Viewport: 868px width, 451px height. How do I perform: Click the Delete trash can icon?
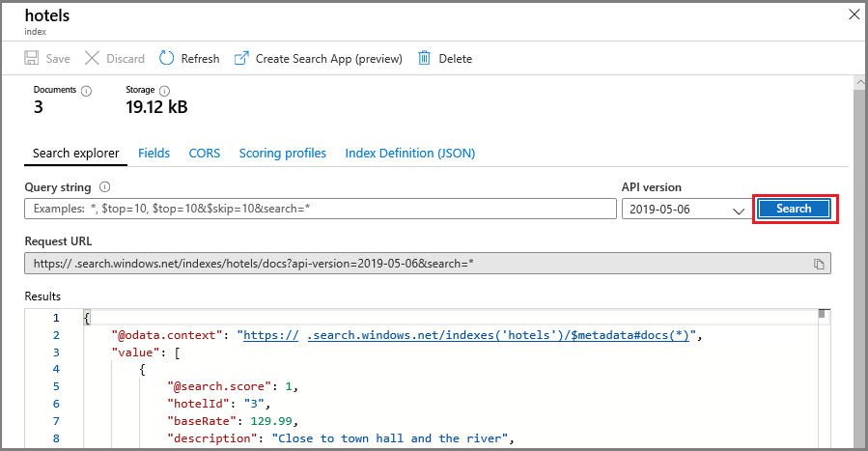click(x=424, y=59)
